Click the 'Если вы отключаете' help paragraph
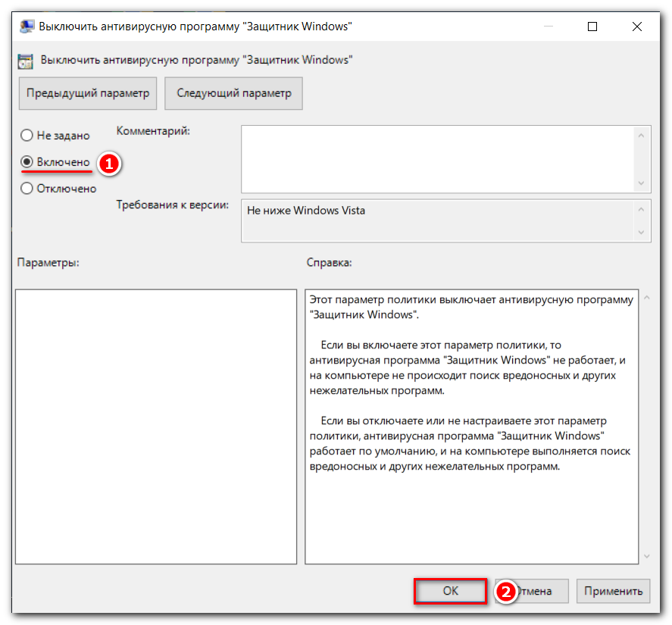 (x=470, y=443)
